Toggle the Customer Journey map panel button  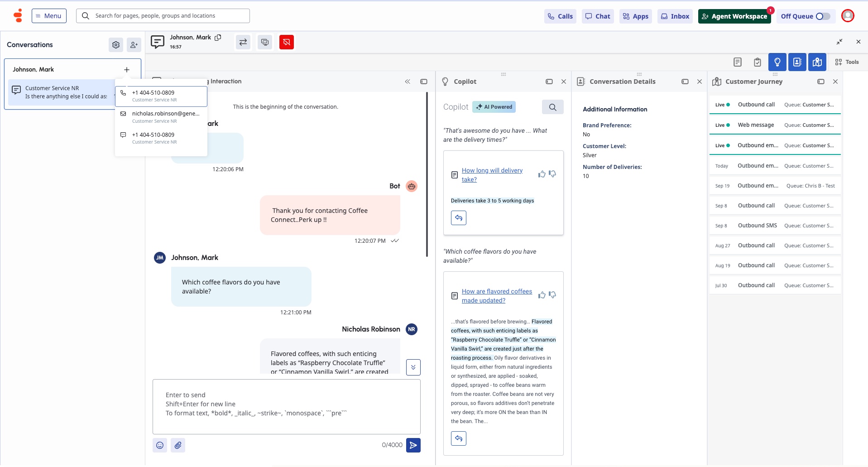[x=817, y=62]
